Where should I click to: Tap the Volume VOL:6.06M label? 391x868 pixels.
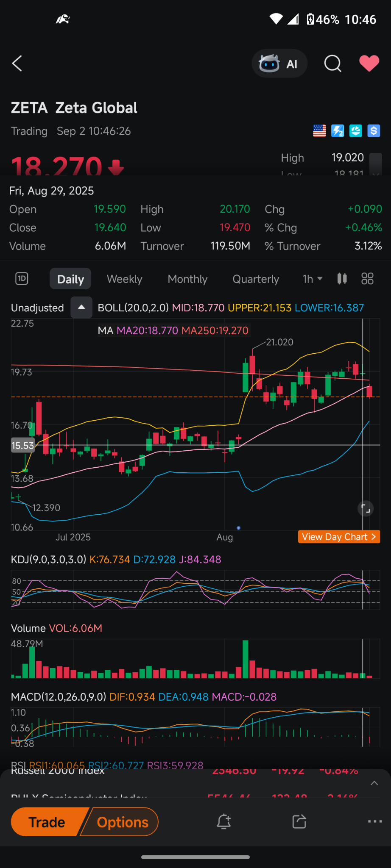[x=56, y=628]
